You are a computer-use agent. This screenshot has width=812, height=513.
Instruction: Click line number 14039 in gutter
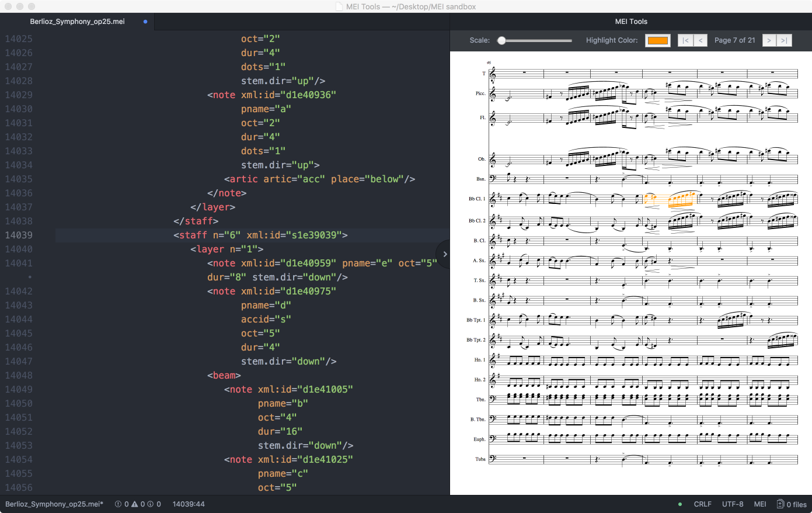click(x=19, y=235)
